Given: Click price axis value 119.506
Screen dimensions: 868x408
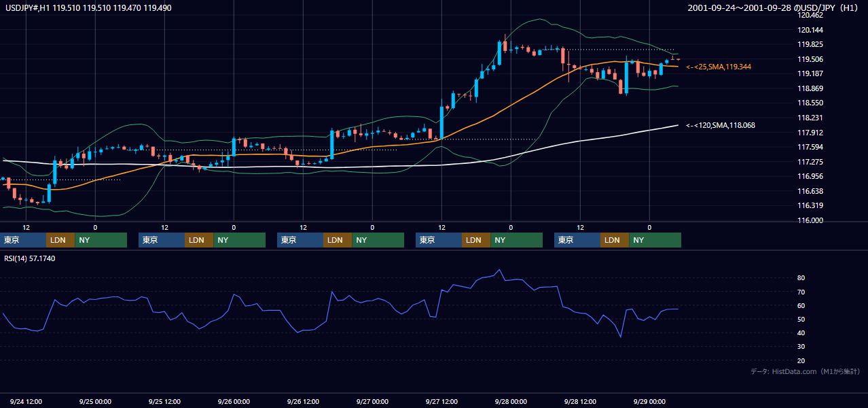Looking at the screenshot, I should 811,59.
